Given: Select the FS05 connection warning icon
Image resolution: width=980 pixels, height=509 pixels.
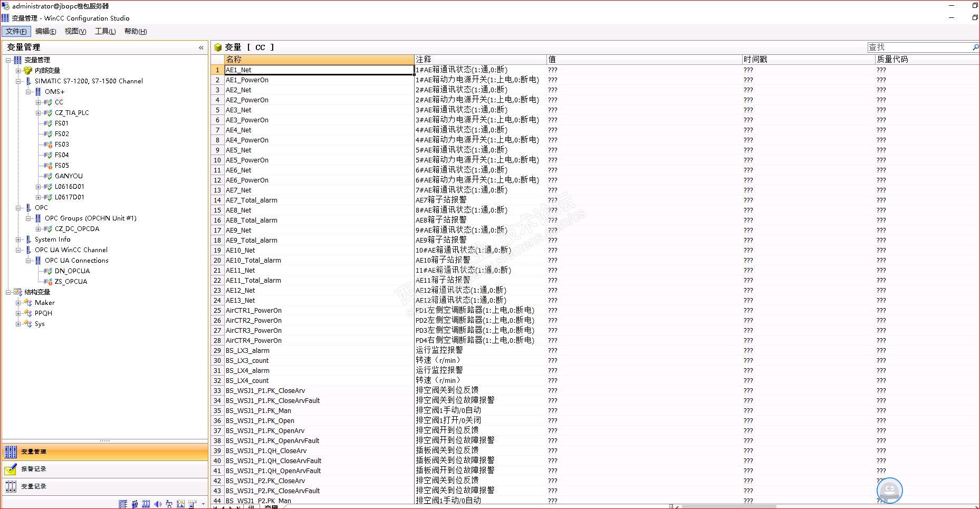Looking at the screenshot, I should click(48, 166).
